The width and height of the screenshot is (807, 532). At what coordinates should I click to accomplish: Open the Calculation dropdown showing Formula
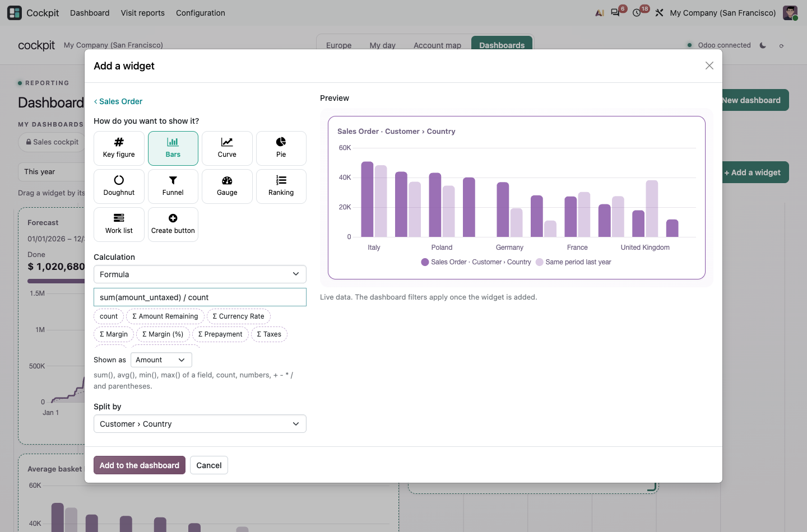point(200,274)
